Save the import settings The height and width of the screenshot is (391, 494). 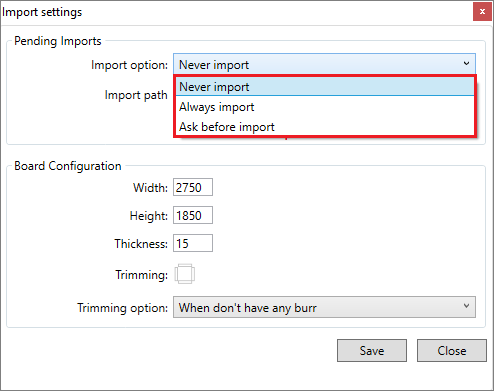click(x=372, y=350)
